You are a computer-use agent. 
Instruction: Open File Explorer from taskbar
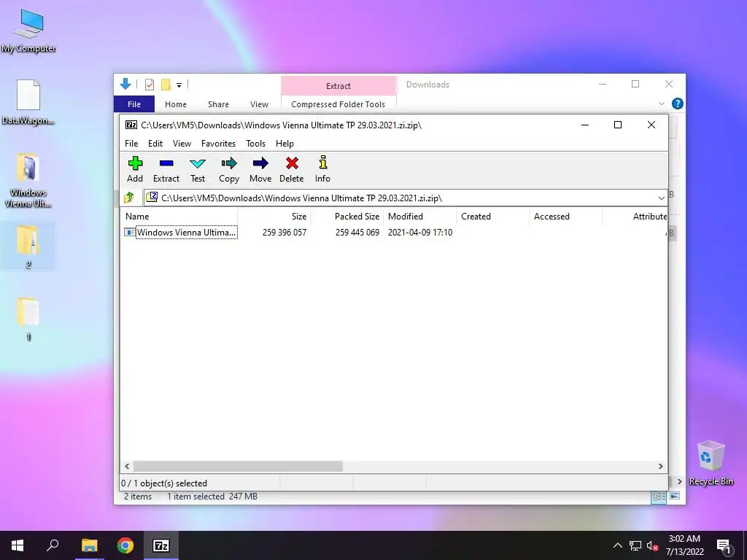89,545
